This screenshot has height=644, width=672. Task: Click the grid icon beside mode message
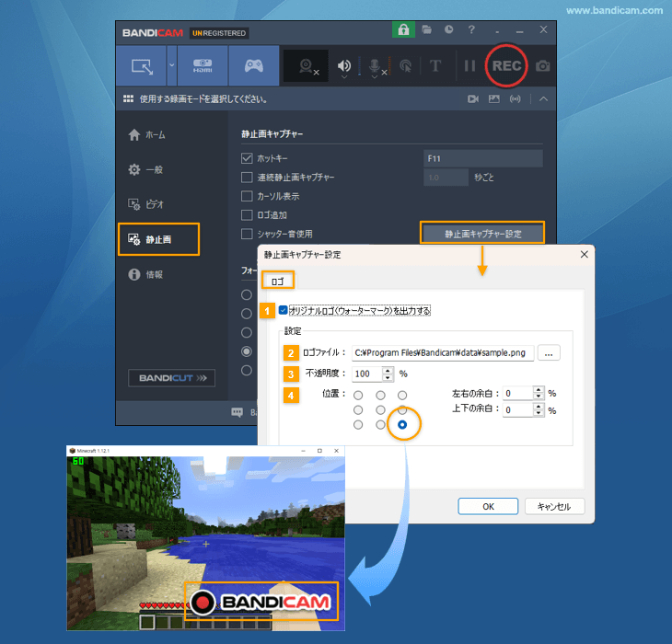point(128,99)
